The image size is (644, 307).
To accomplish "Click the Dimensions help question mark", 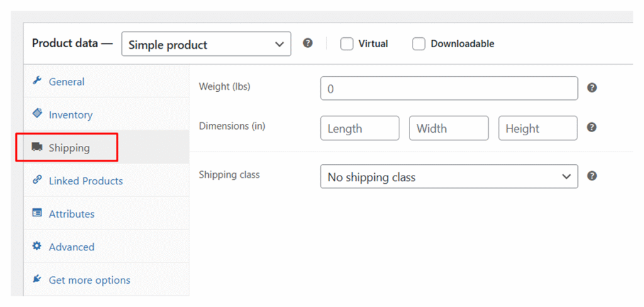I will pyautogui.click(x=591, y=127).
